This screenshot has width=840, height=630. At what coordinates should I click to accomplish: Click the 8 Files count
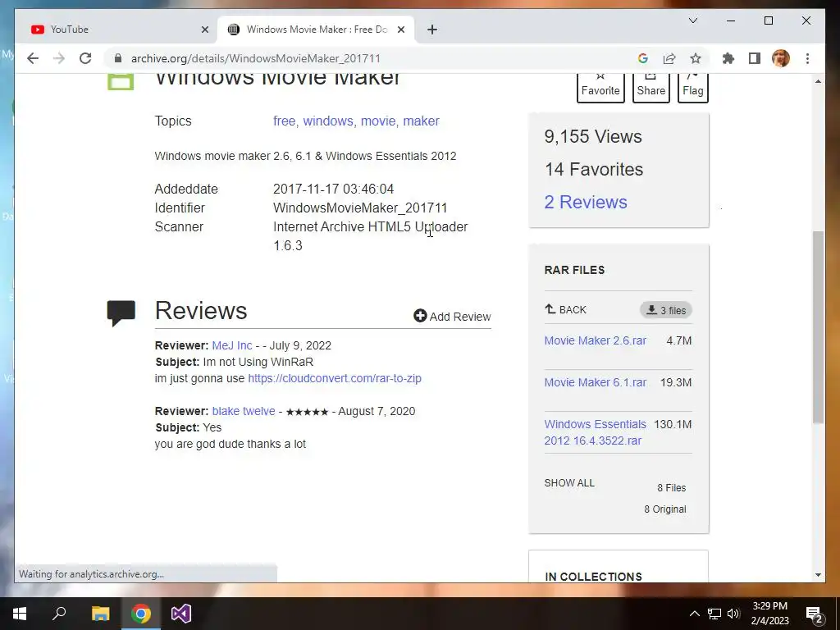pos(671,488)
